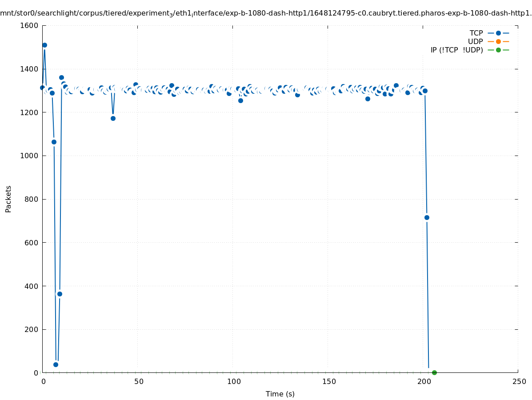Click the lowest TCP point near 40 packets
The width and height of the screenshot is (532, 400).
pos(56,364)
